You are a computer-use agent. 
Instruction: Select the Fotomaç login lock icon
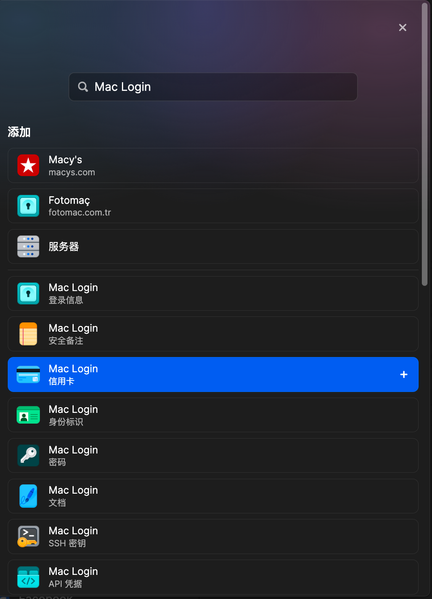pyautogui.click(x=28, y=206)
